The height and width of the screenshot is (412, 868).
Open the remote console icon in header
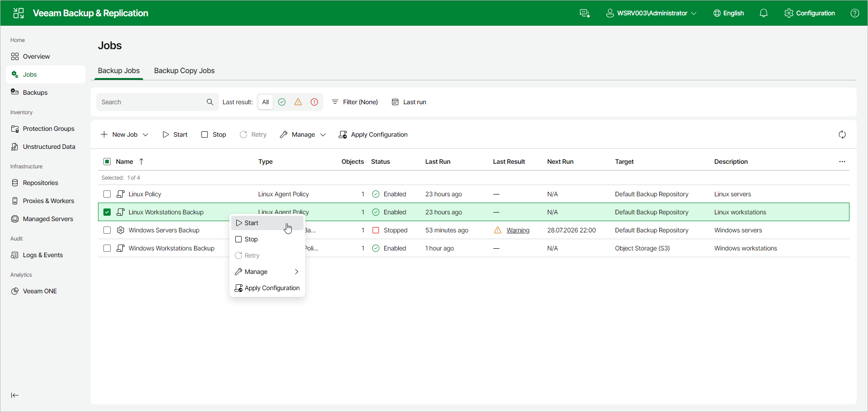point(585,13)
